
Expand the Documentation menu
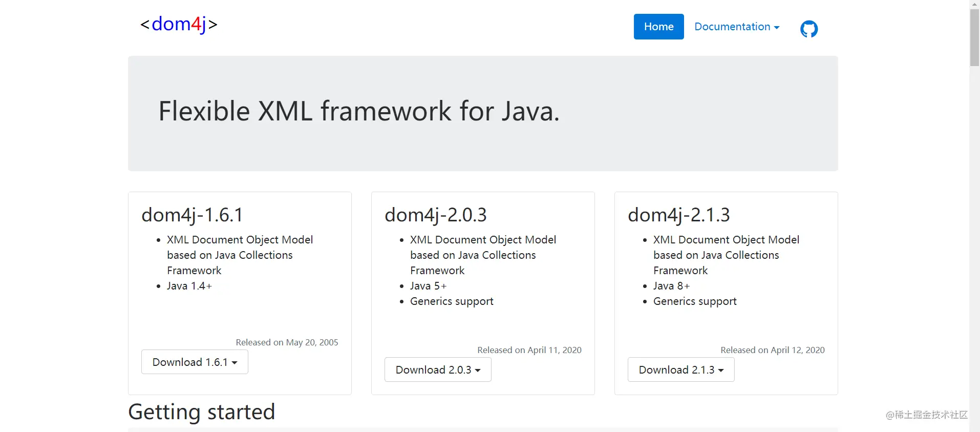(x=737, y=27)
